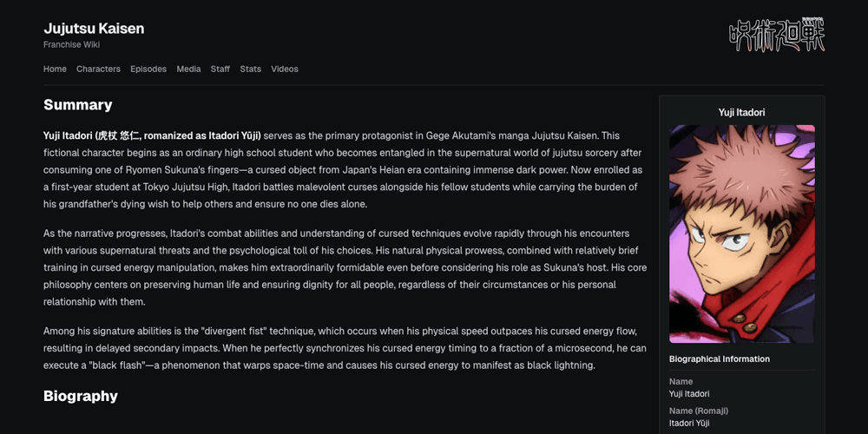Switch to the Videos section
Image resolution: width=868 pixels, height=434 pixels.
coord(284,69)
